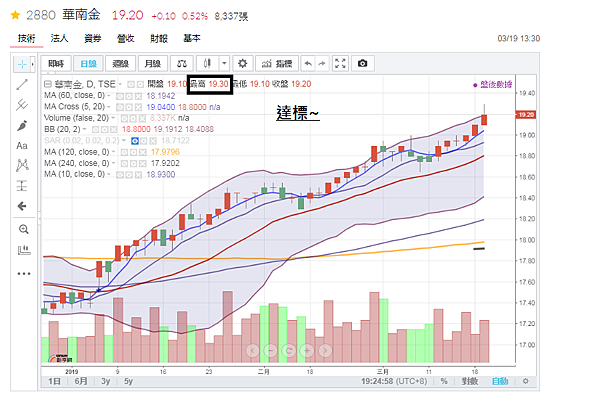600x400 pixels.
Task: Open dropdown for 華南金, D, TSE
Action: click(120, 84)
